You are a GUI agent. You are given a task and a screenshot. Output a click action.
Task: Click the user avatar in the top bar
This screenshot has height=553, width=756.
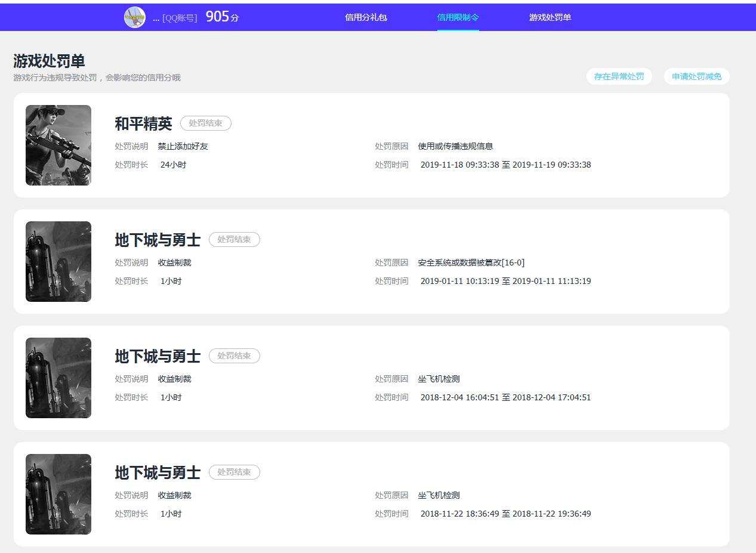pos(135,17)
